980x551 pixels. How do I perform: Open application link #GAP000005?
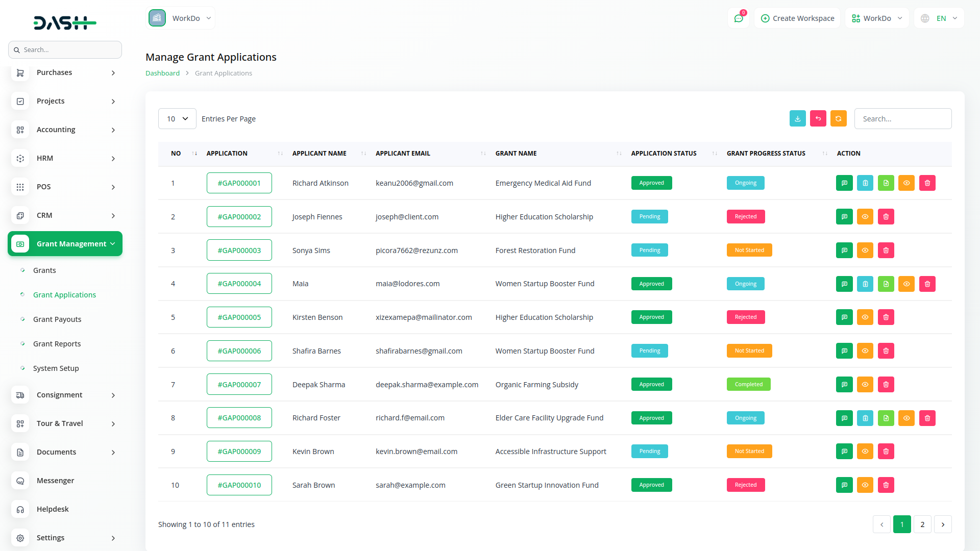239,317
